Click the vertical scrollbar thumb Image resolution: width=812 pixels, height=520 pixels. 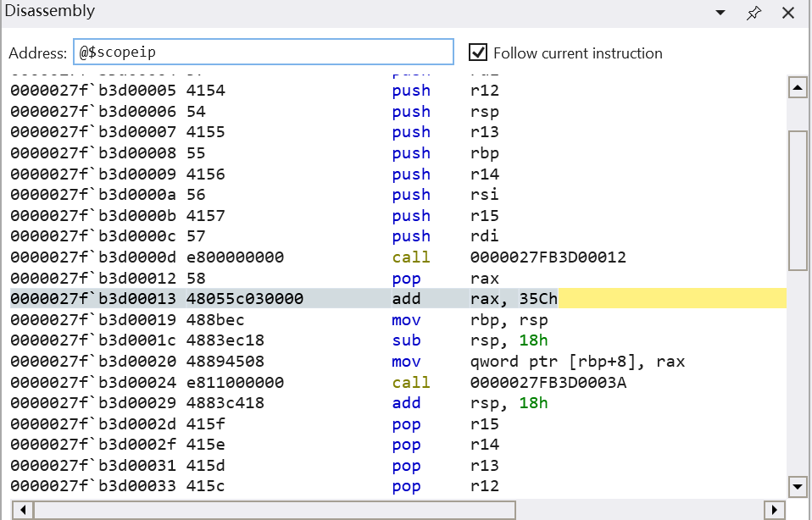798,199
